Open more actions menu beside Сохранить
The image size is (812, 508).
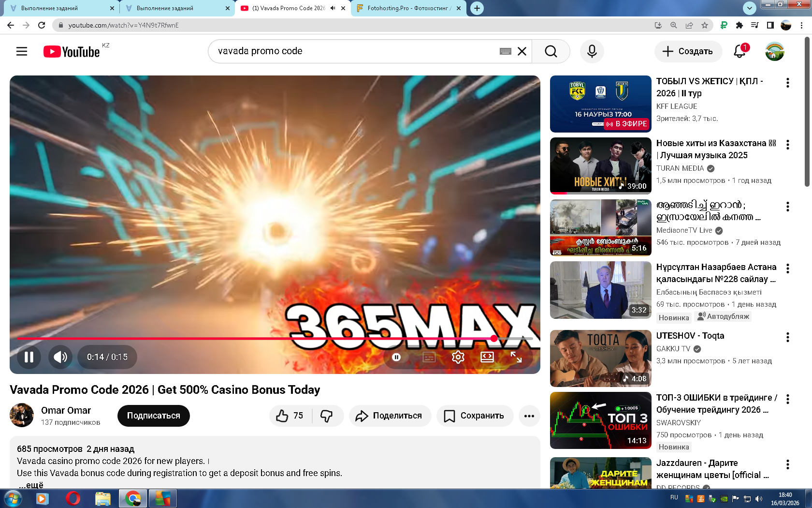coord(529,416)
